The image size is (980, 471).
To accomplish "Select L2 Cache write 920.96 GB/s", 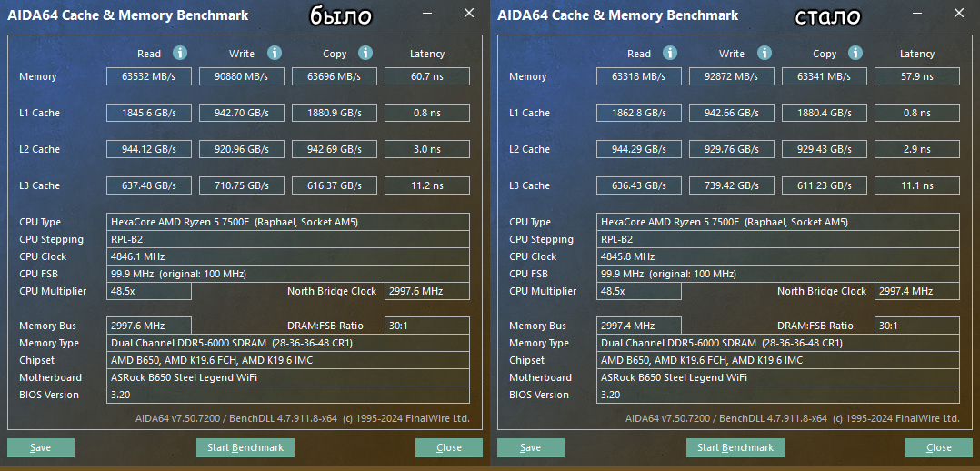I will pos(241,149).
